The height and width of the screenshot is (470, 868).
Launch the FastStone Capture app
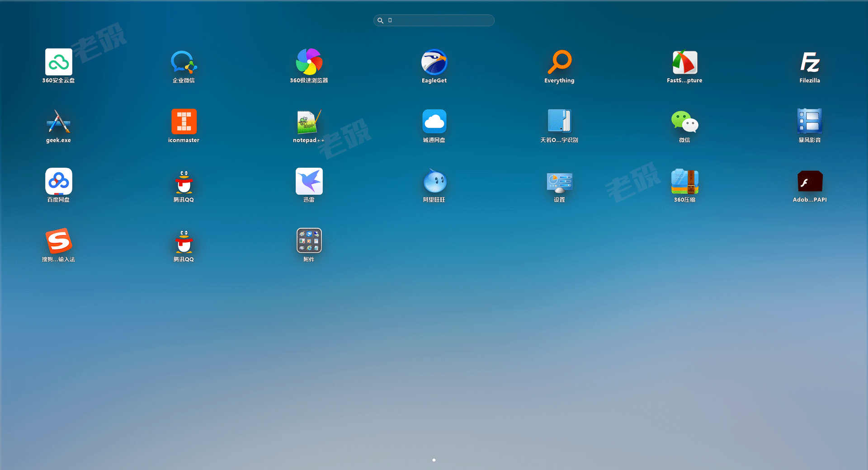tap(684, 62)
